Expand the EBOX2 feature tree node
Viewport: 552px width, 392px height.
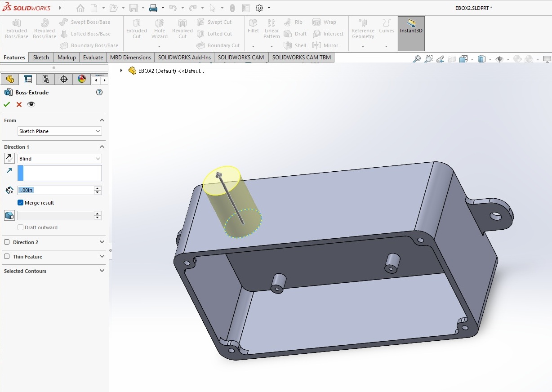point(121,71)
